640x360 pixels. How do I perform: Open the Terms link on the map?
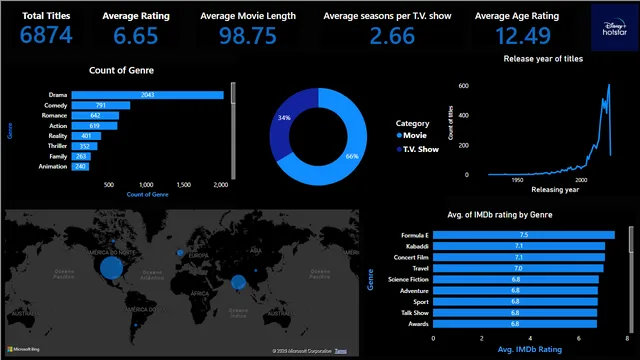tap(341, 351)
